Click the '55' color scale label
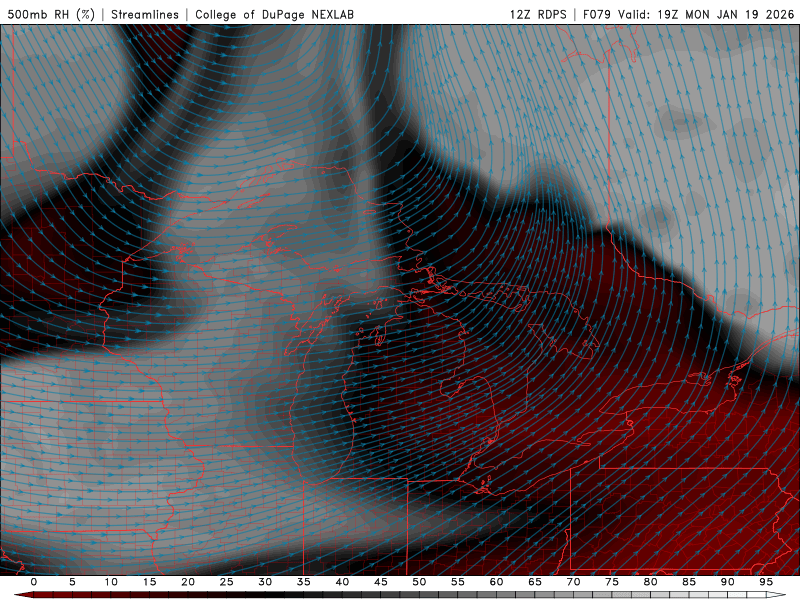 [x=458, y=582]
